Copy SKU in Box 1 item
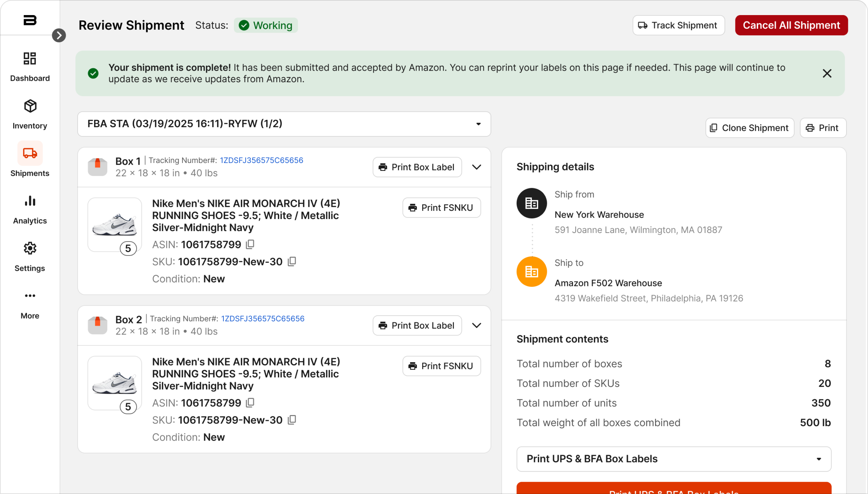868x494 pixels. [292, 262]
